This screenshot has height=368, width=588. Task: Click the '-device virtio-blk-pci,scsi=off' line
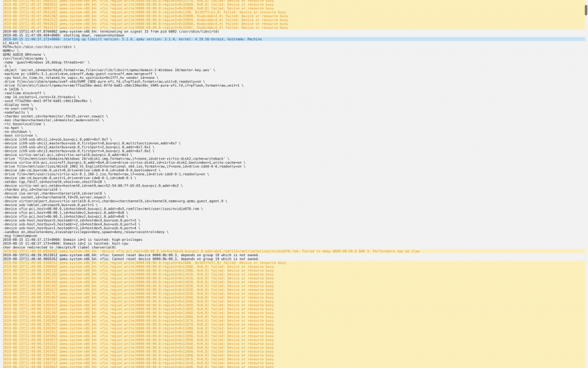[x=124, y=163]
